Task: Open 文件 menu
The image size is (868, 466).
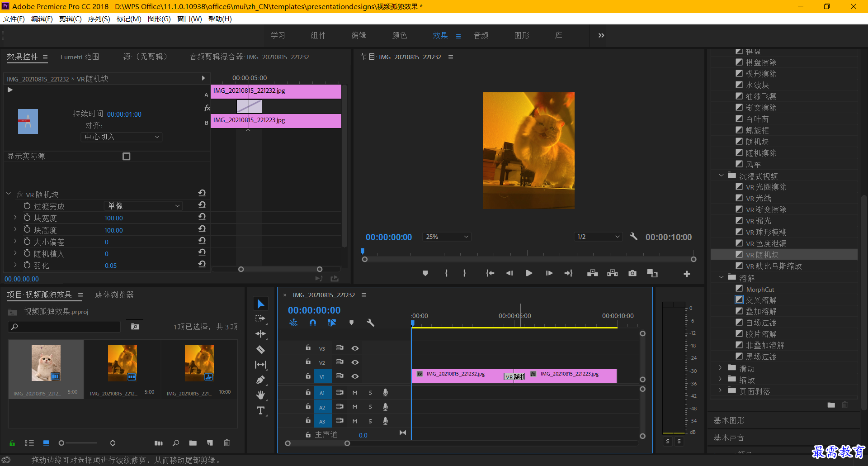Action: coord(14,19)
